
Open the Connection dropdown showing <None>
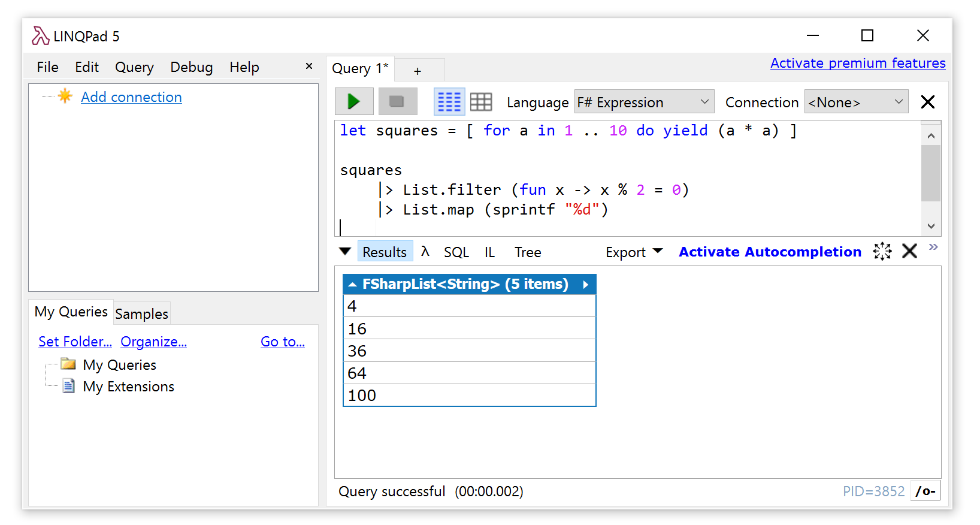click(856, 102)
